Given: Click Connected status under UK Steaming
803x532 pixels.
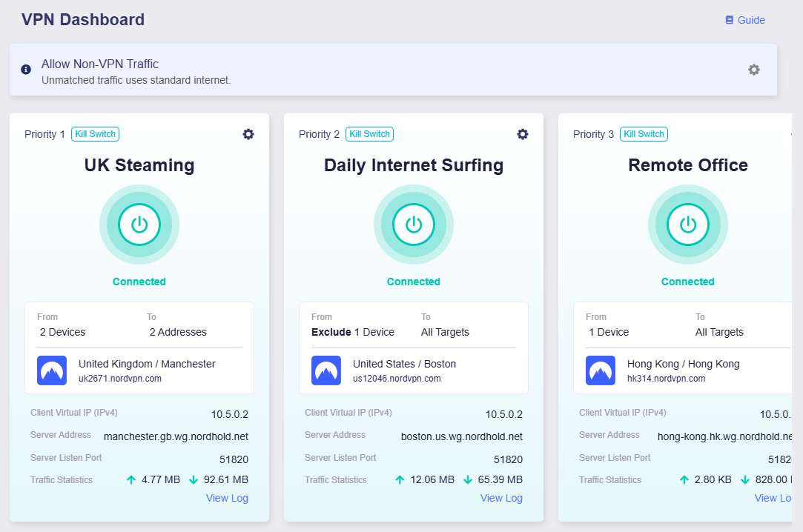Looking at the screenshot, I should pos(139,282).
